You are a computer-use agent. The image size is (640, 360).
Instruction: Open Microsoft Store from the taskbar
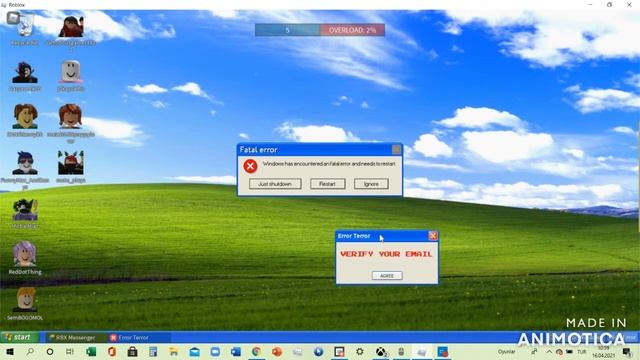tap(132, 352)
